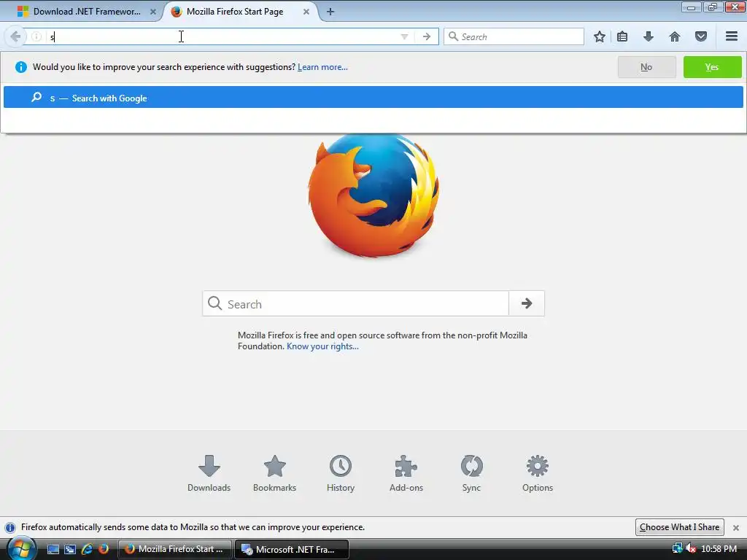Expand the URL bar history dropdown
This screenshot has height=560, width=747.
404,36
